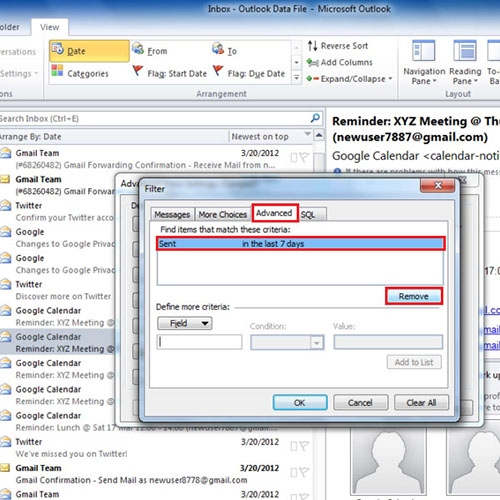Click the field name text box
Screen dimensions: 500x500
pos(199,342)
